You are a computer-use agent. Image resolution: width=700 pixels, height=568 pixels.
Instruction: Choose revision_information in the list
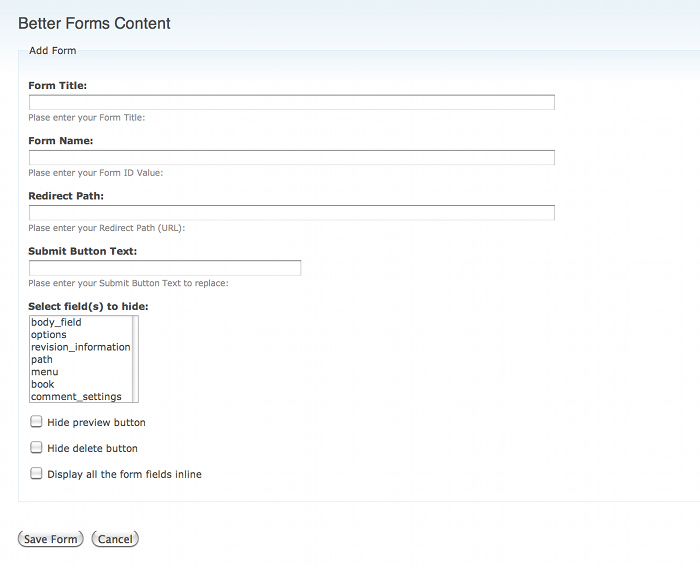click(x=80, y=347)
